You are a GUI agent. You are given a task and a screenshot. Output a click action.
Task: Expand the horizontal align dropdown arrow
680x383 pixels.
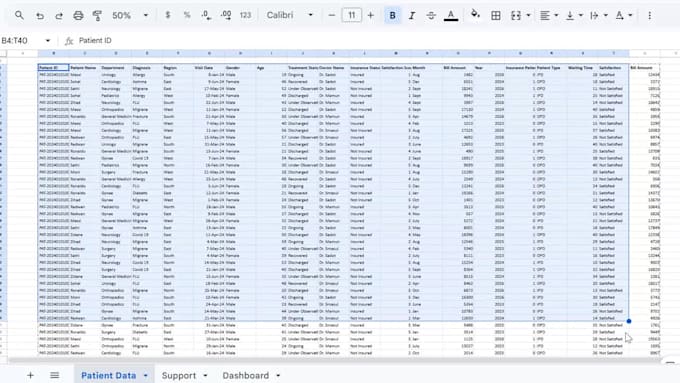[556, 16]
